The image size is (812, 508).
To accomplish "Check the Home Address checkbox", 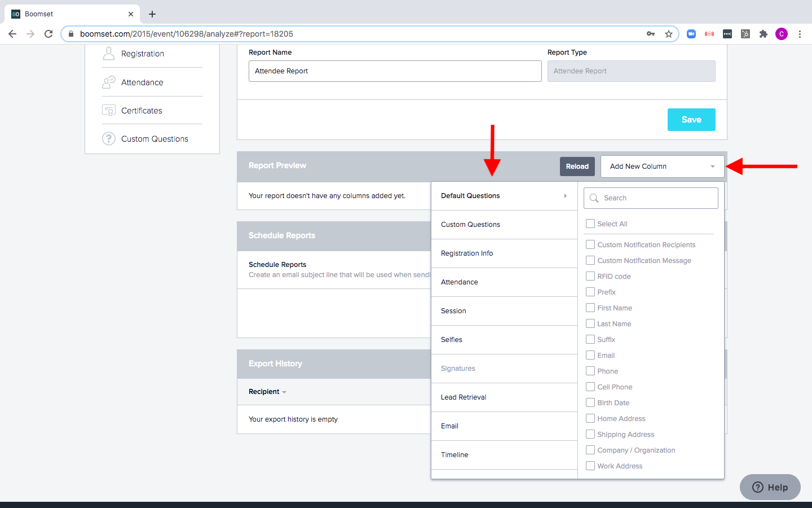I will (x=590, y=418).
